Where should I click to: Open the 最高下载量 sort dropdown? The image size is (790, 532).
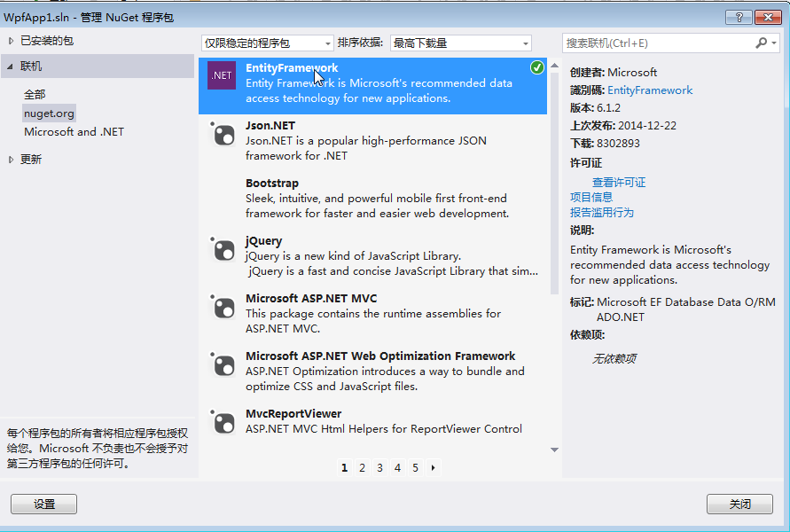coord(460,43)
